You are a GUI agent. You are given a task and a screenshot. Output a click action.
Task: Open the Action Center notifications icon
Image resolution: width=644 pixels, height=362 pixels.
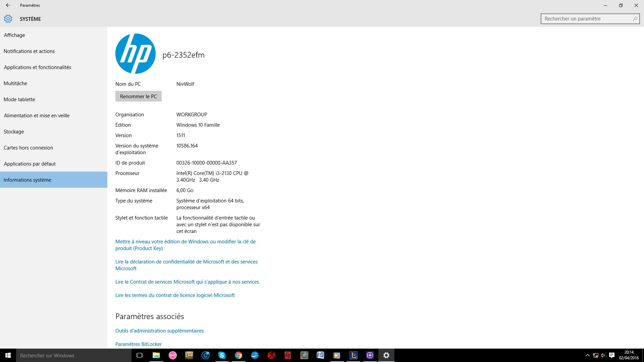[x=612, y=355]
